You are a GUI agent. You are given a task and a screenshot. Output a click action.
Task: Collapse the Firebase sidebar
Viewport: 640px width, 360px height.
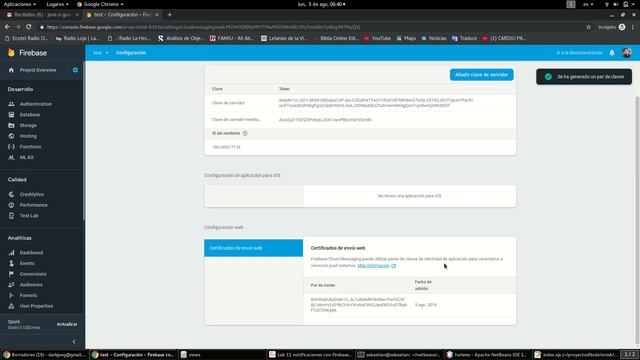(x=74, y=342)
